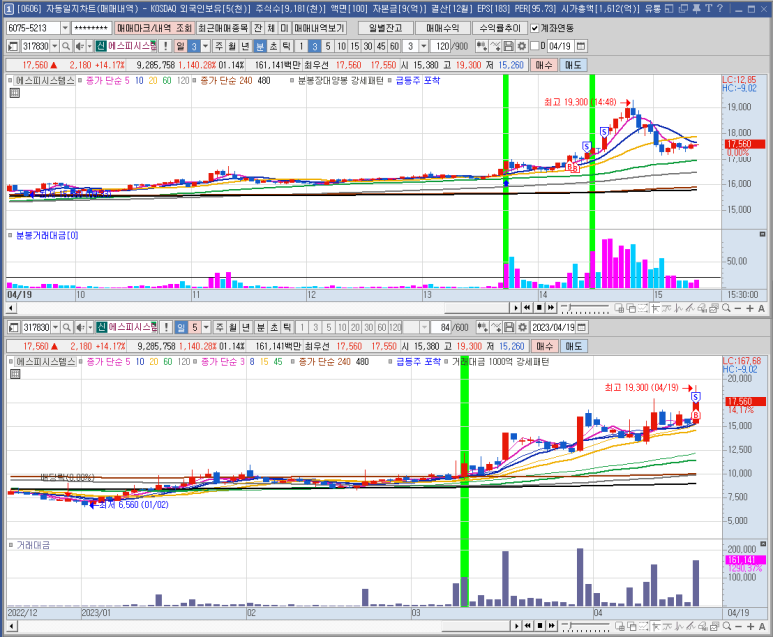Expand the upper chart's stock code 317830 dropdown
This screenshot has width=773, height=637.
(55, 46)
